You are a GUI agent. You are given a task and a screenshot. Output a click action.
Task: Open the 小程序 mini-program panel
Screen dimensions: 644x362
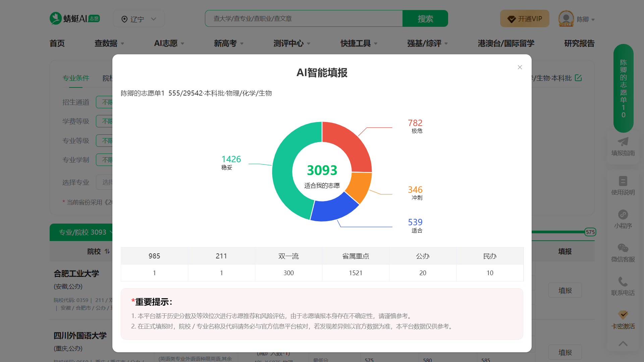point(623,219)
